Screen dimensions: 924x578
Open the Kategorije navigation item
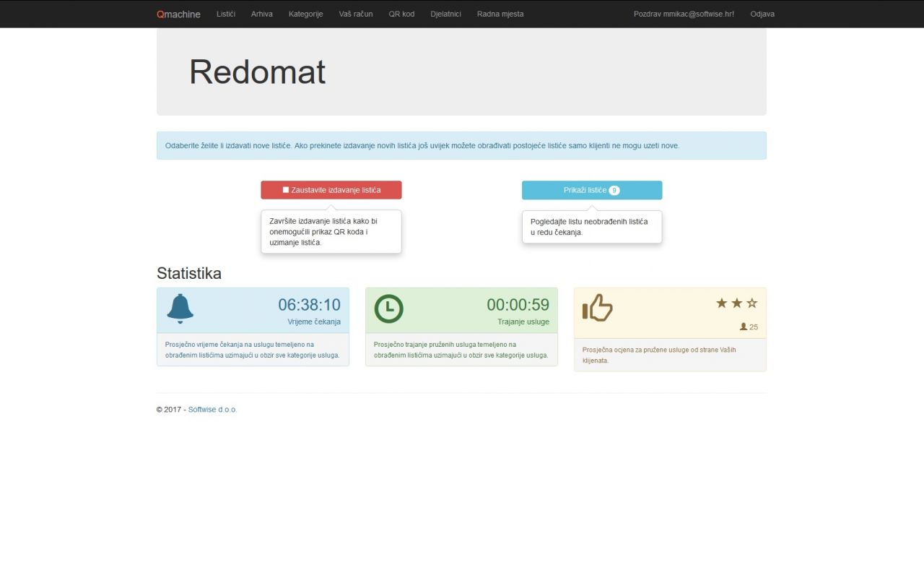tap(306, 14)
